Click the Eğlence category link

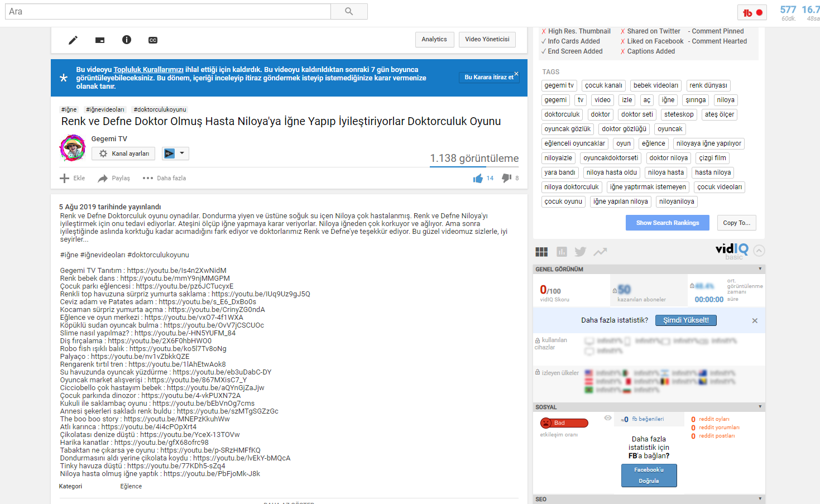(x=131, y=487)
